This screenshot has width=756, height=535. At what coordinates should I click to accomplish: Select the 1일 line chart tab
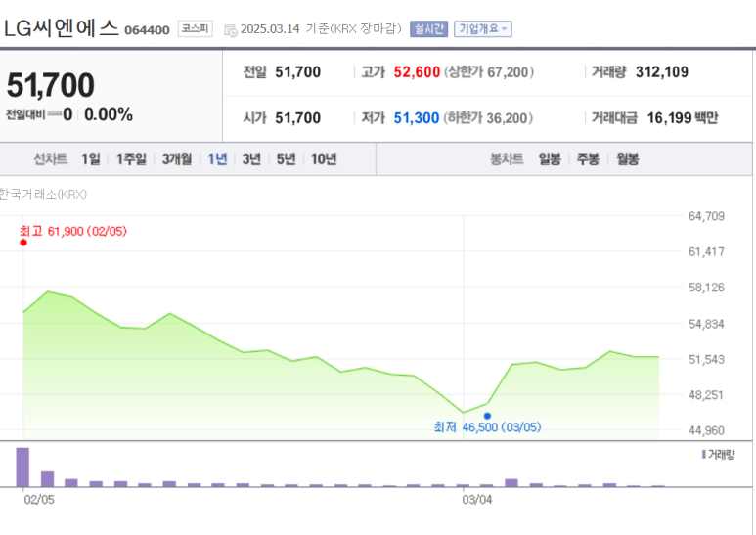point(91,159)
